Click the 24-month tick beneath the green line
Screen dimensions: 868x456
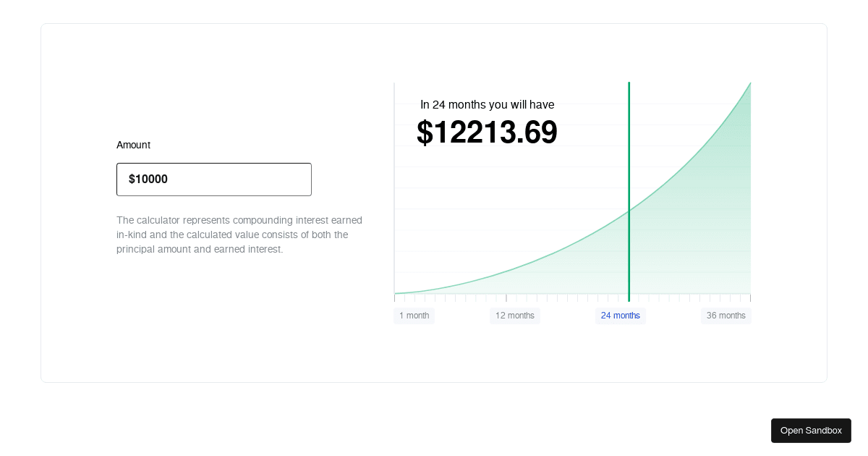click(x=629, y=297)
